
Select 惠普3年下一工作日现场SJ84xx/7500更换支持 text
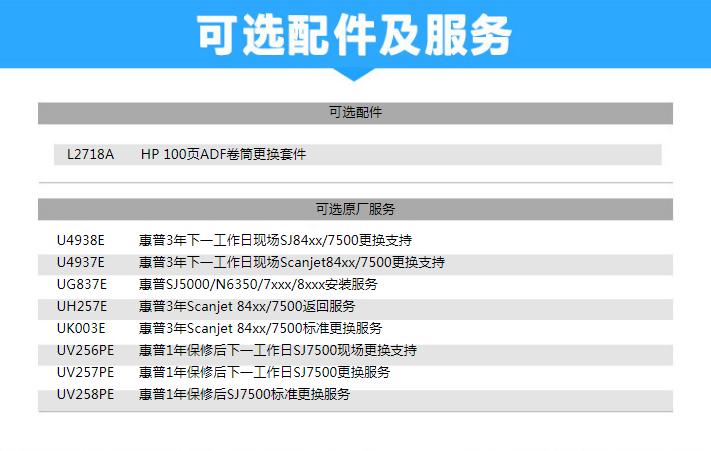point(275,240)
